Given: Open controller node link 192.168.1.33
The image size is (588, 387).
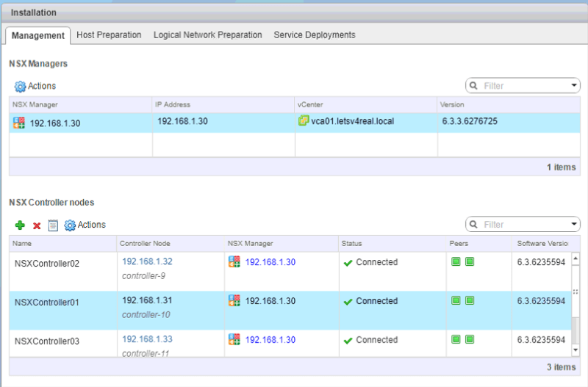Looking at the screenshot, I should [x=147, y=339].
